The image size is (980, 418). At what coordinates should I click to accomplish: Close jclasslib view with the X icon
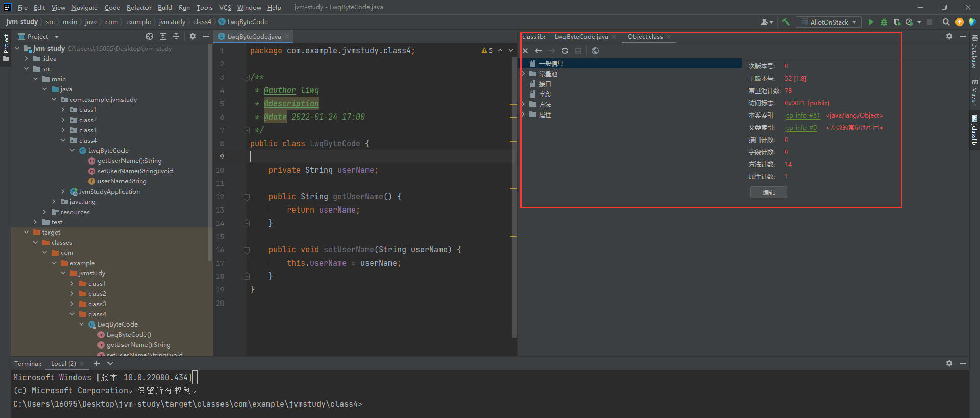[x=525, y=51]
